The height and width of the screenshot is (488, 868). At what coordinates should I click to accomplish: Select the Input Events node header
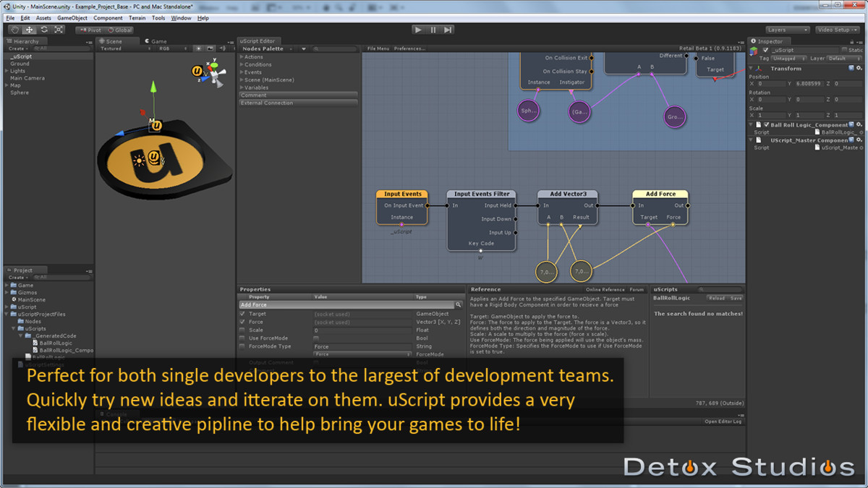pos(402,194)
